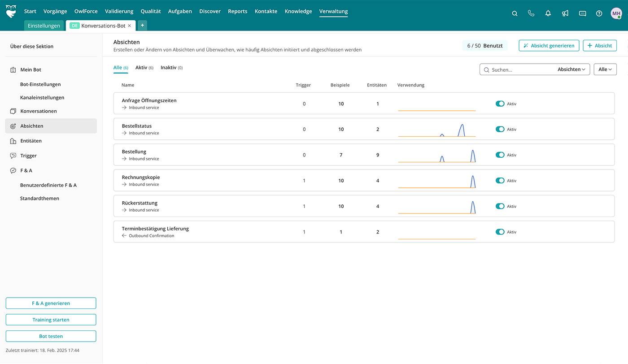628x364 pixels.
Task: Click the Trigger sidebar icon
Action: coord(13,156)
